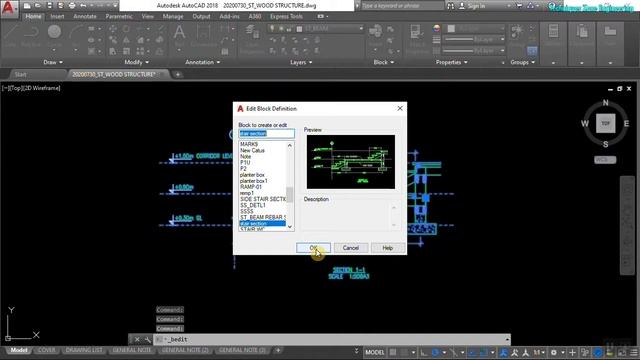Click the Match Properties icon
Screen dimensions: 640x360
(416, 37)
